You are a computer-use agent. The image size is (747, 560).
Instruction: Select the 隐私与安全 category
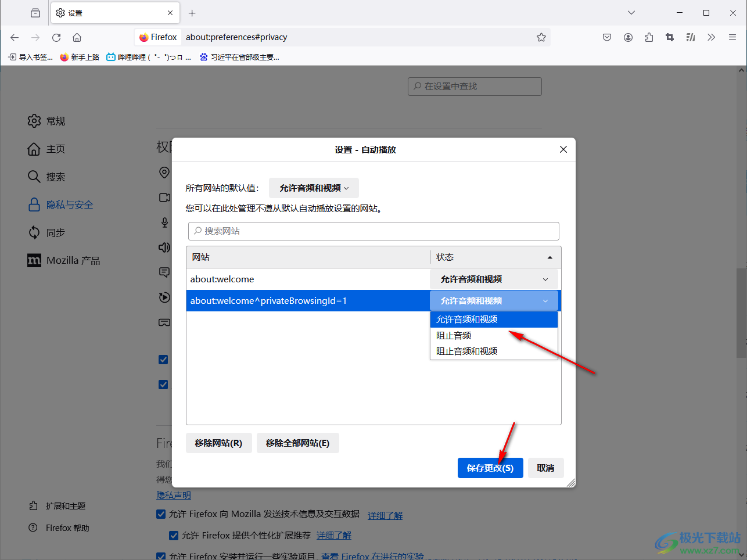(x=60, y=204)
